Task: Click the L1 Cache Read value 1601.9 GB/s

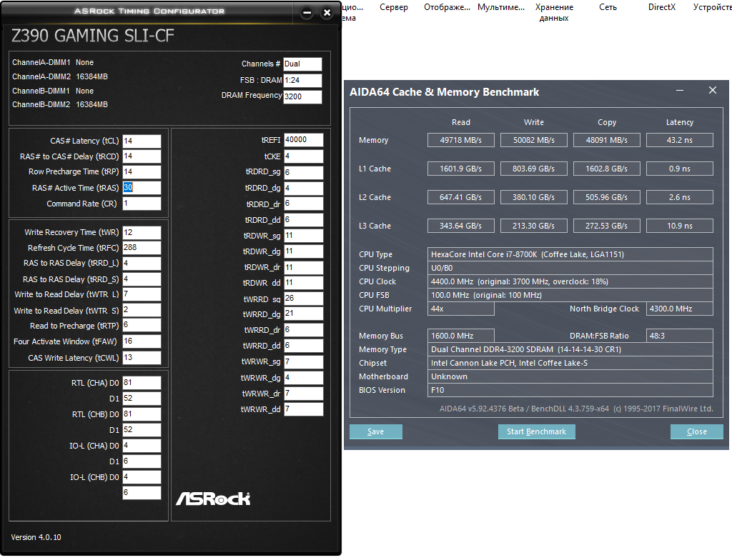Action: [x=461, y=169]
